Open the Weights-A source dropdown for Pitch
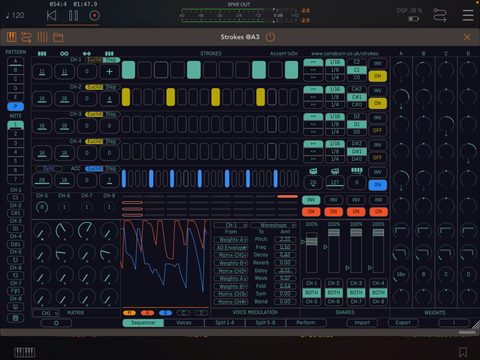Screen dimensions: 480x360 click(x=231, y=239)
